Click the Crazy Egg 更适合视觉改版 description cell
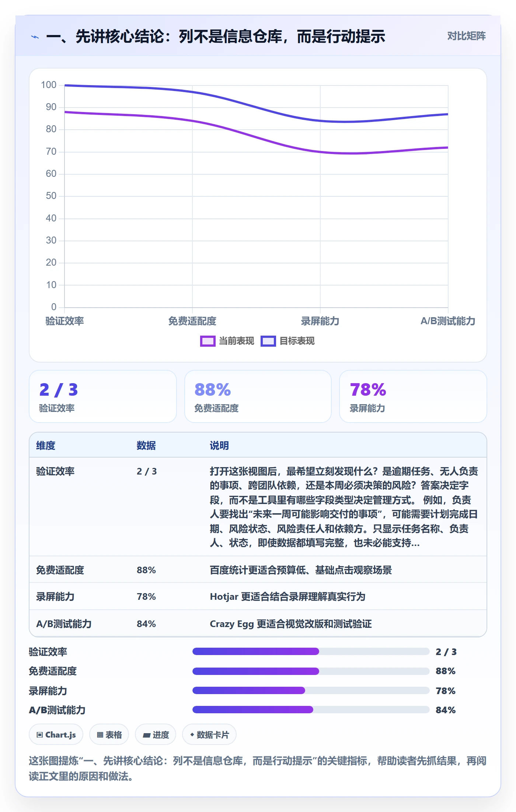The width and height of the screenshot is (516, 812). click(x=291, y=624)
